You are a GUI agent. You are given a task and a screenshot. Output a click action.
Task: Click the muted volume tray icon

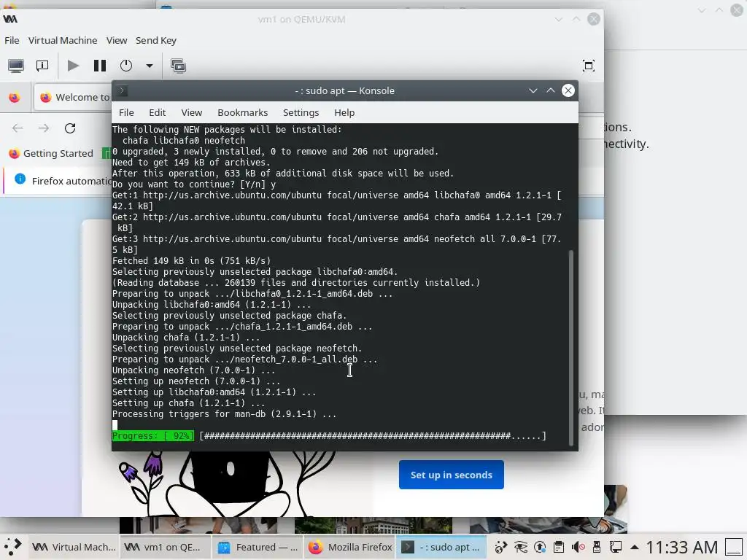tap(578, 547)
